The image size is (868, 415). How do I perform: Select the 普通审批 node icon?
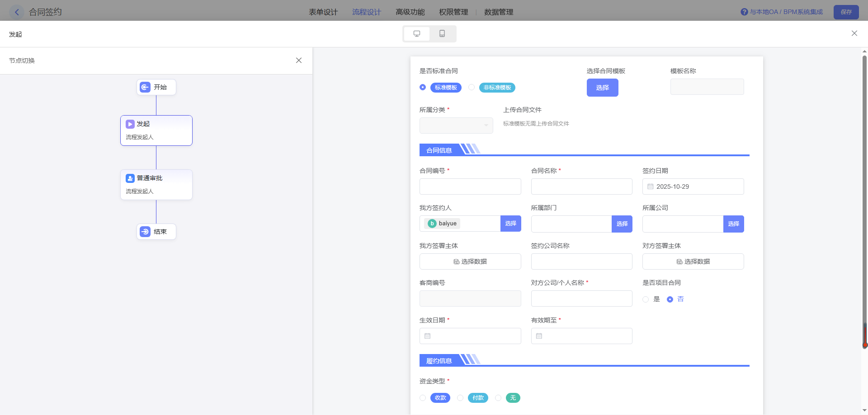[130, 178]
